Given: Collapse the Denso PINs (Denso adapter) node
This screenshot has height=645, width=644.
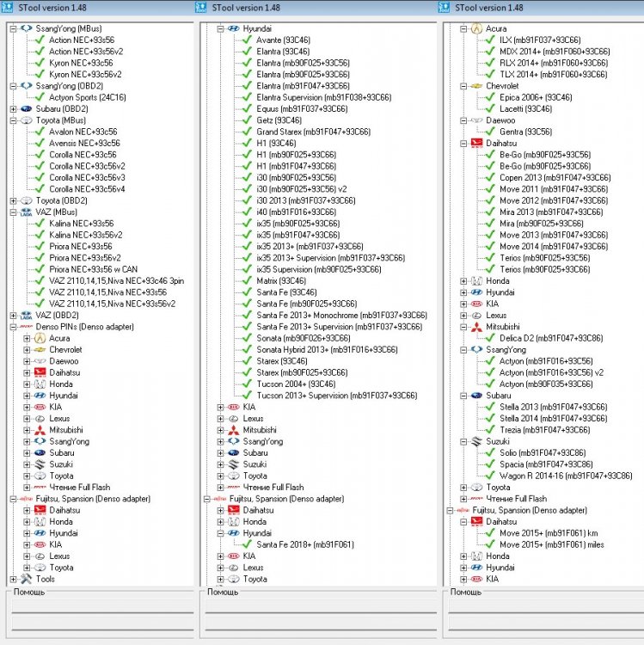Looking at the screenshot, I should coord(13,327).
